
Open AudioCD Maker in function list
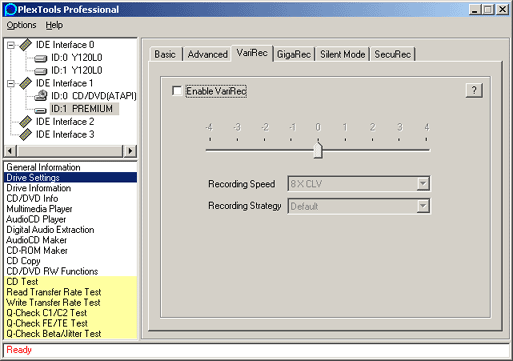(70, 240)
